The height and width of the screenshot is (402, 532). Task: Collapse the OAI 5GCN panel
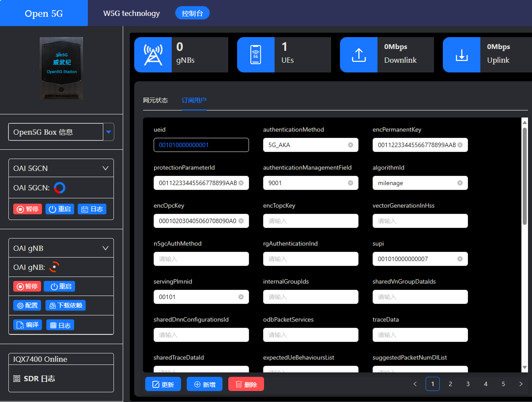tap(106, 168)
